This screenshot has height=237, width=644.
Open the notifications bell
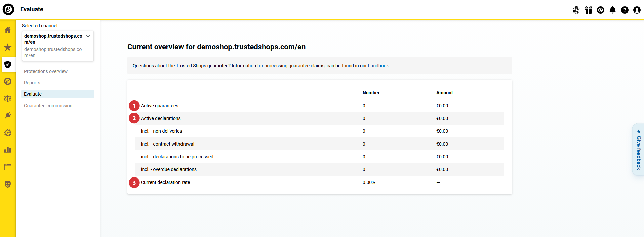tap(613, 10)
